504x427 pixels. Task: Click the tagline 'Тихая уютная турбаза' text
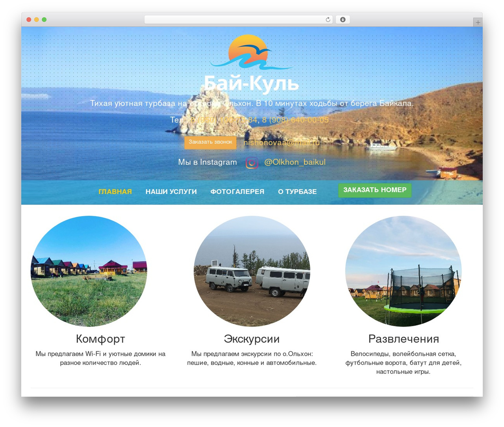click(x=252, y=104)
